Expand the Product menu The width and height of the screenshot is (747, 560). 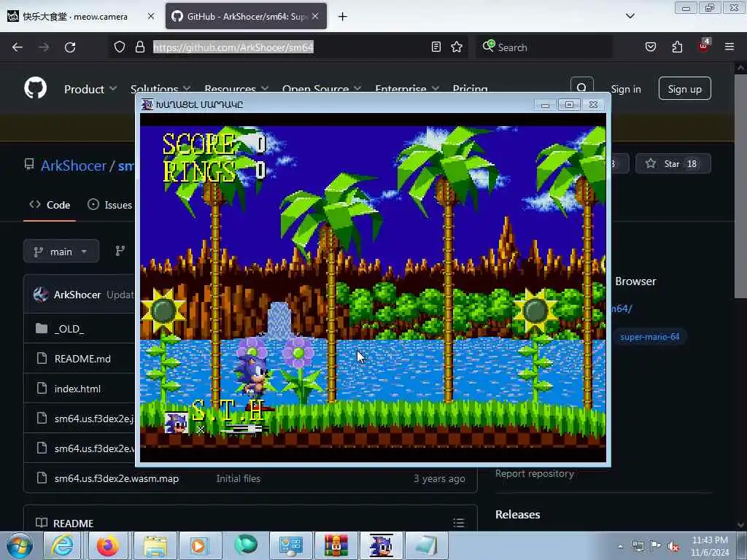pos(90,89)
